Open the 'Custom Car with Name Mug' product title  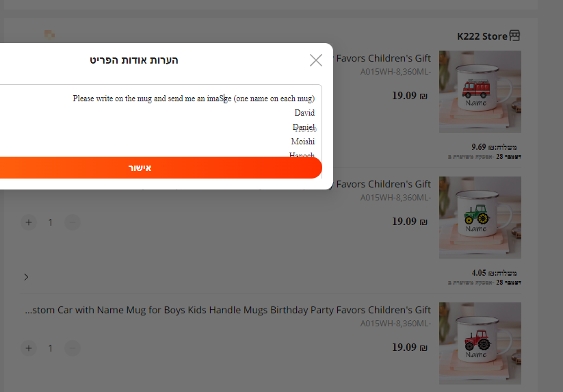[x=228, y=310]
